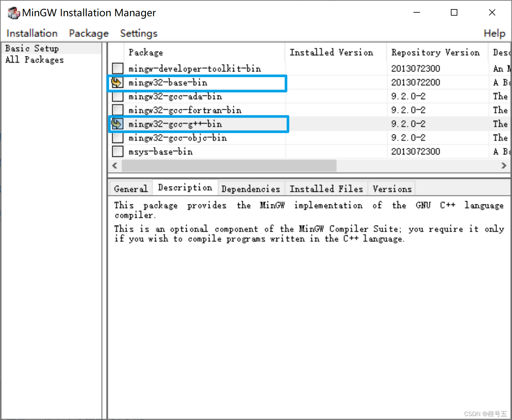Sort by Repository Version column header
This screenshot has width=512, height=420.
(437, 52)
